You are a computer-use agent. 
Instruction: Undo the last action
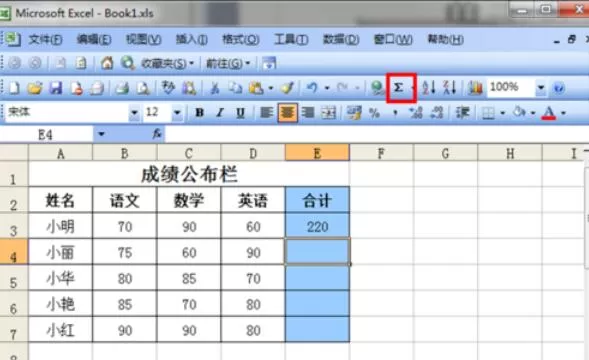click(x=312, y=88)
